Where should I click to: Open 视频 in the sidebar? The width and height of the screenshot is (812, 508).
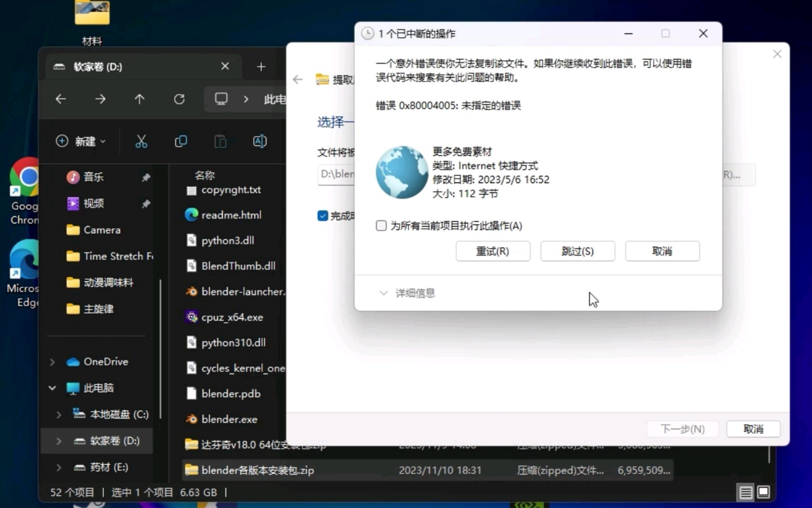94,203
